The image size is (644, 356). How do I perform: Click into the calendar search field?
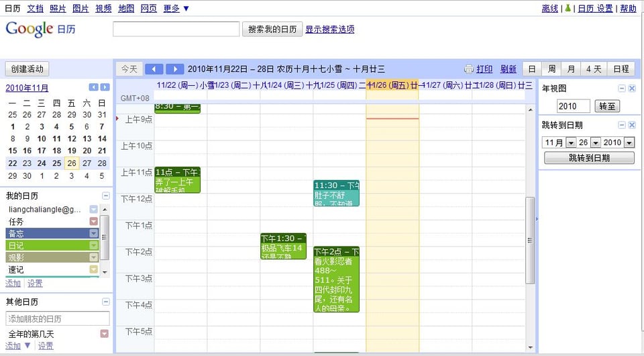[x=176, y=29]
